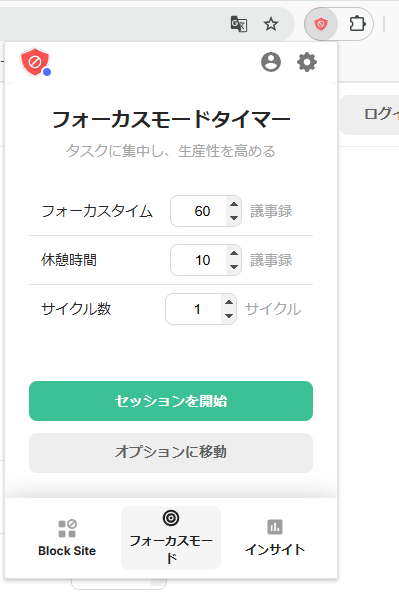This screenshot has height=597, width=399.
Task: Click the オプションに移動 button
Action: [171, 453]
